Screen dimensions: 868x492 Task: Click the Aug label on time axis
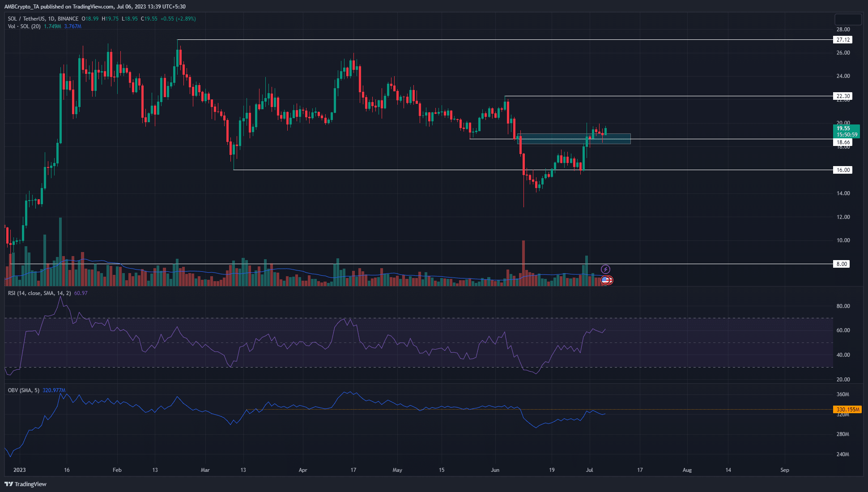click(x=687, y=470)
